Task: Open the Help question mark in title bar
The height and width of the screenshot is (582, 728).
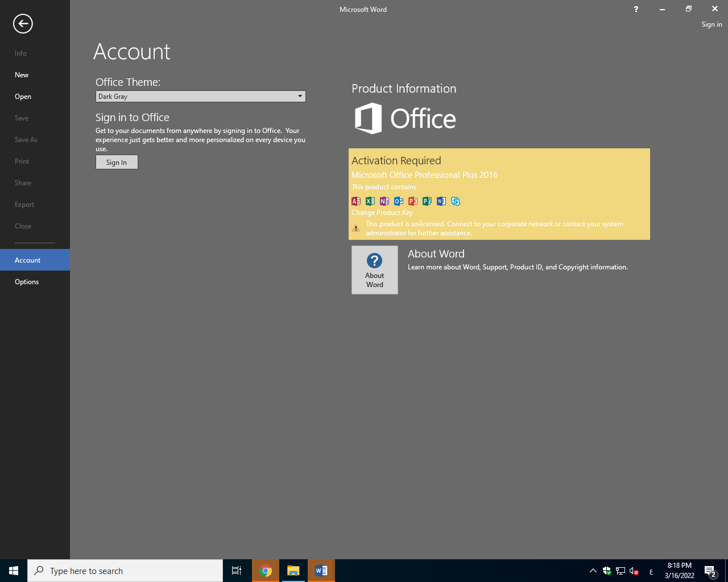Action: click(636, 9)
